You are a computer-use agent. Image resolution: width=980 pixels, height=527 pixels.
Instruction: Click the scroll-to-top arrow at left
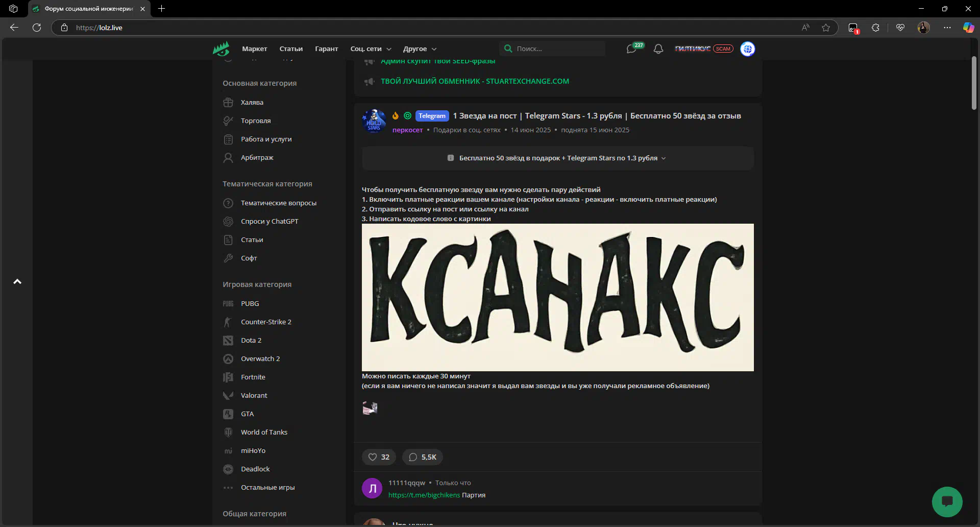coord(17,281)
